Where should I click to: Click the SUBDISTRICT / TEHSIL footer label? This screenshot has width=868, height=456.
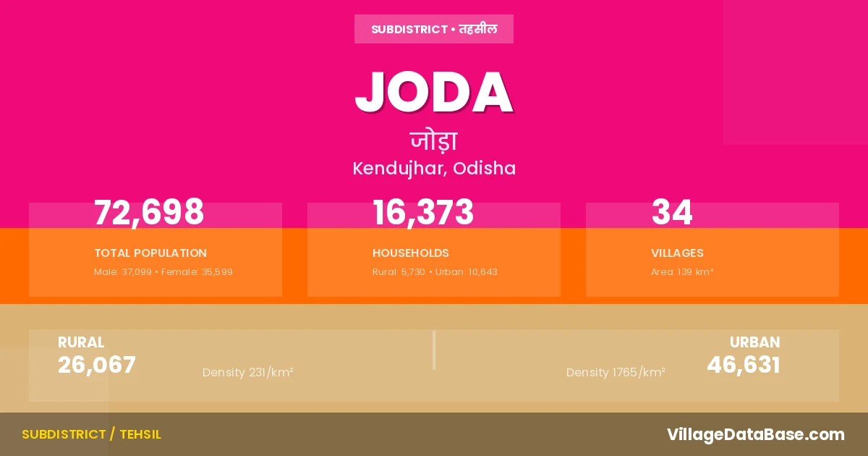[x=91, y=434]
